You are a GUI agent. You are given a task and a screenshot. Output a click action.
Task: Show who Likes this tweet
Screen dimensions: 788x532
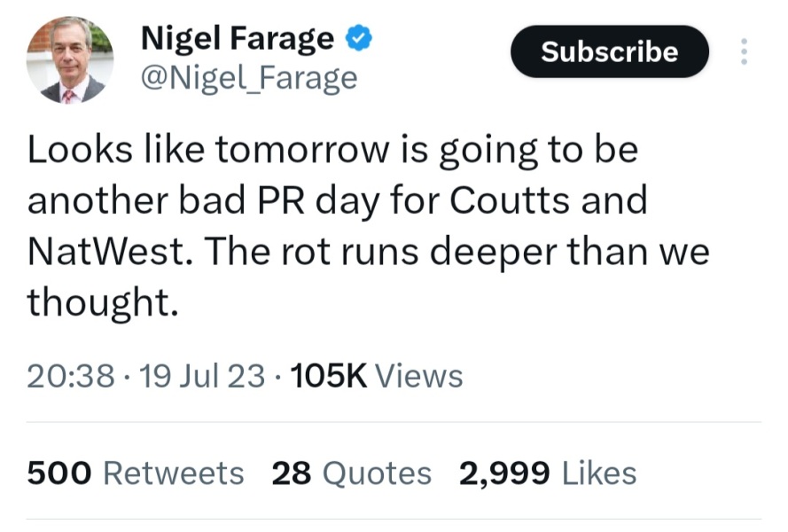[599, 473]
